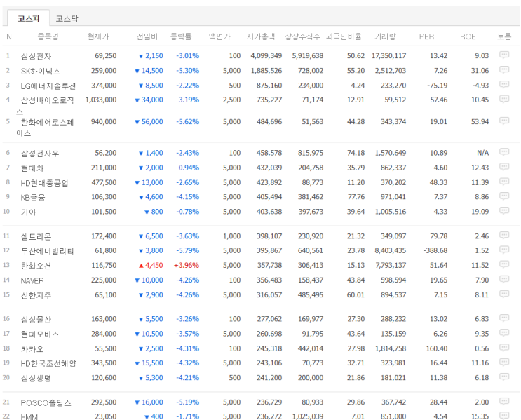This screenshot has height=420, width=521.
Task: Select the 코스피 tab
Action: tap(29, 18)
